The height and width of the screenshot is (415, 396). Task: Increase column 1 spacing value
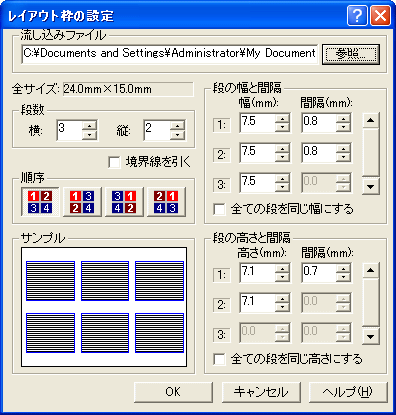click(x=343, y=118)
